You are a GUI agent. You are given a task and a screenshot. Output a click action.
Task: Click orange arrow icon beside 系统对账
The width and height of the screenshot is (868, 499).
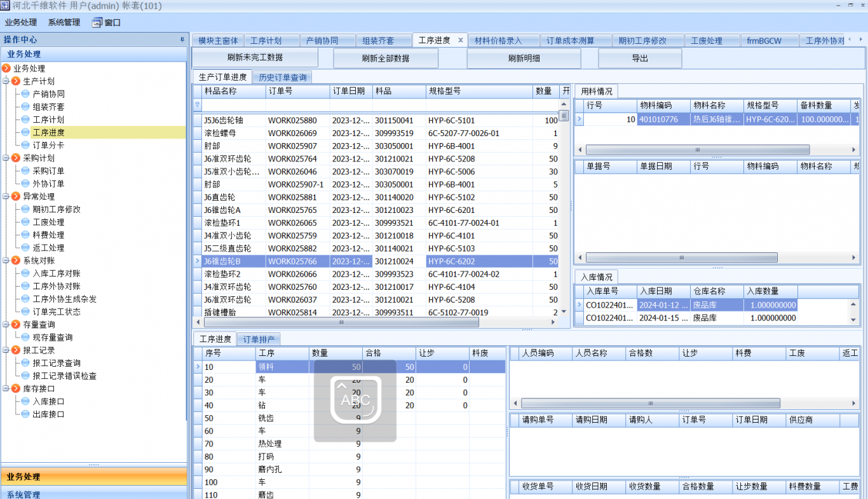click(16, 261)
